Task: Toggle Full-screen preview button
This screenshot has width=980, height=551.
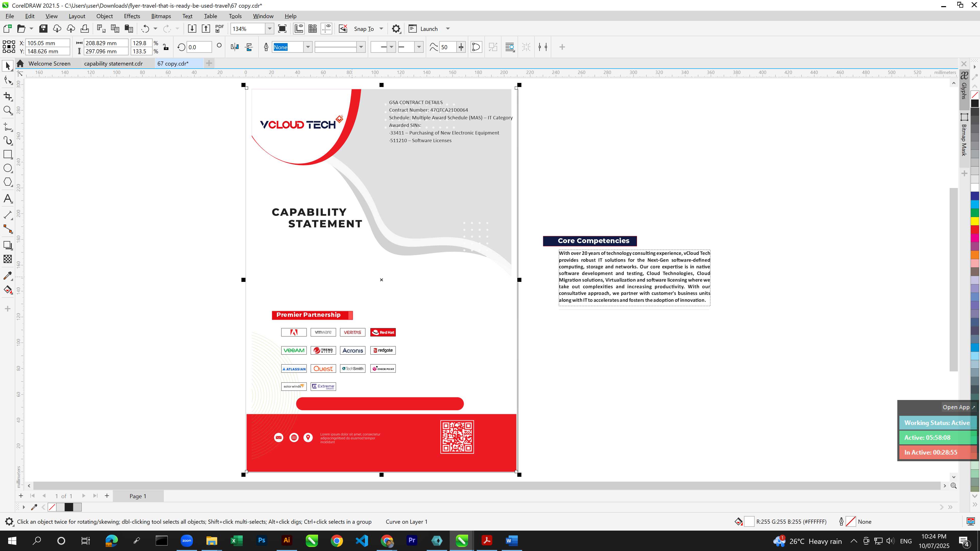Action: point(282,29)
